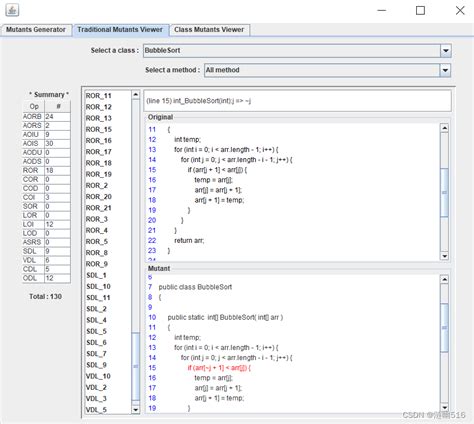
Task: Click the mutant list scrollbar thumb
Action: click(x=136, y=366)
